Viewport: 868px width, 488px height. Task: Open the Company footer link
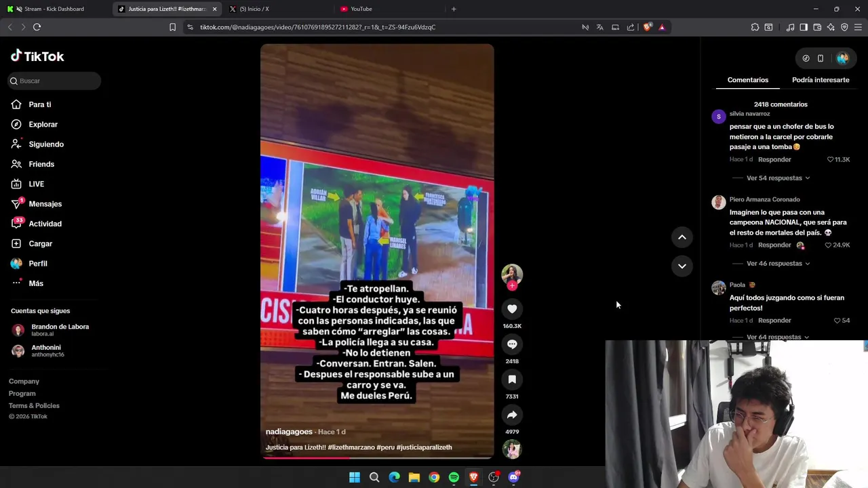coord(24,382)
